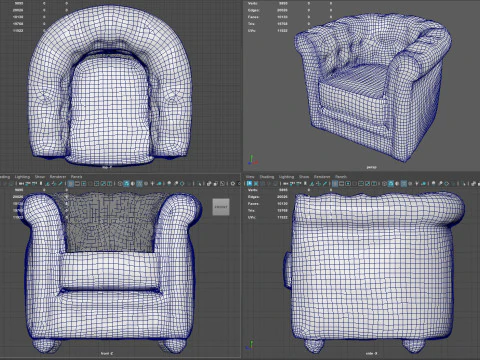The width and height of the screenshot is (480, 360).
Task: Click the axis gizmo in persp viewport
Action: pyautogui.click(x=252, y=160)
